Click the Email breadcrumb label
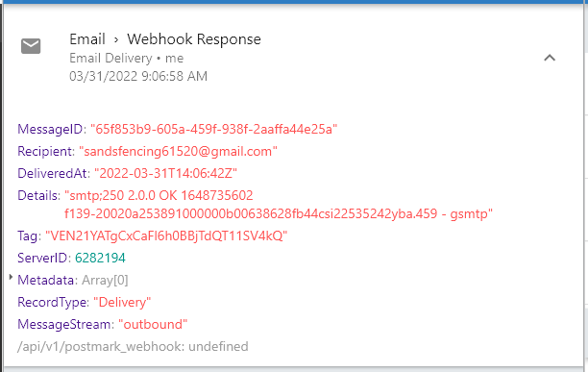Screen dimensions: 588x372 [x=87, y=39]
